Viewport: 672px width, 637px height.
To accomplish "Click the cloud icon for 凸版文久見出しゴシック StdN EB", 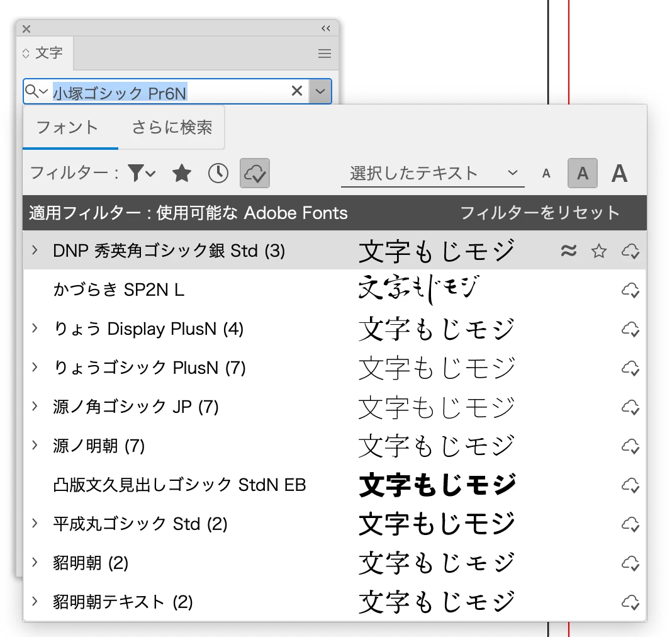I will (x=630, y=485).
